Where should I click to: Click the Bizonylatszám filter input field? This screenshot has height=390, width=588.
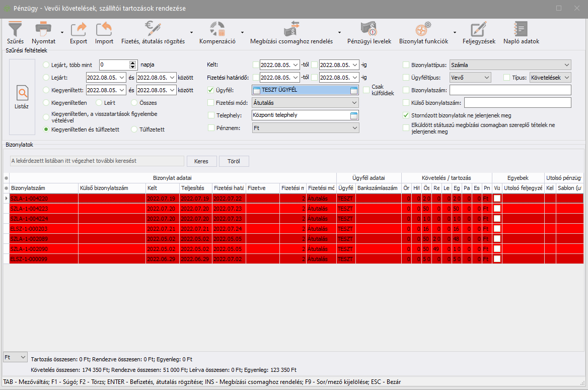pos(510,90)
